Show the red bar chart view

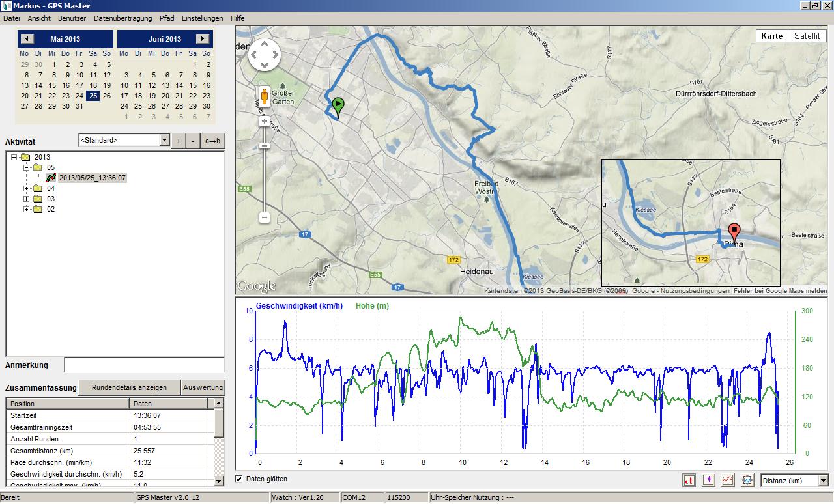(689, 480)
